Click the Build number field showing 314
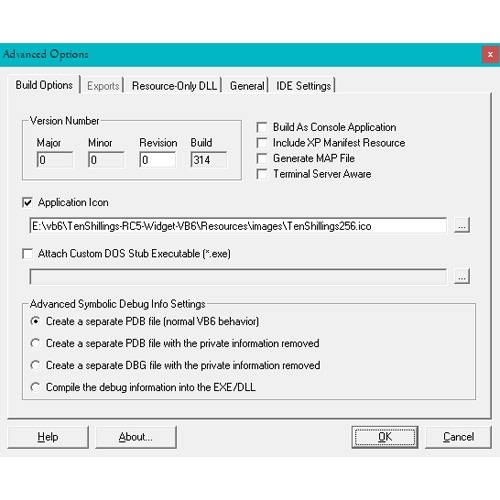The image size is (500, 500). [x=209, y=160]
